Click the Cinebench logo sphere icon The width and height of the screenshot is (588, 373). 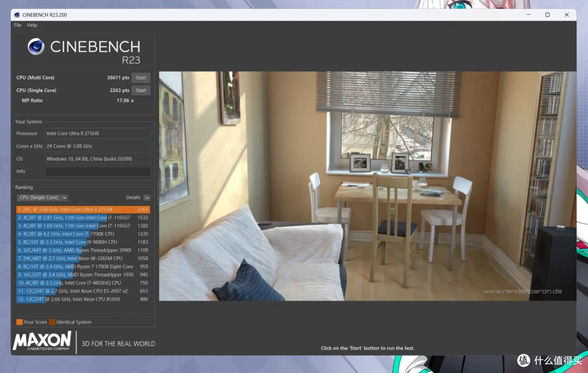[36, 47]
